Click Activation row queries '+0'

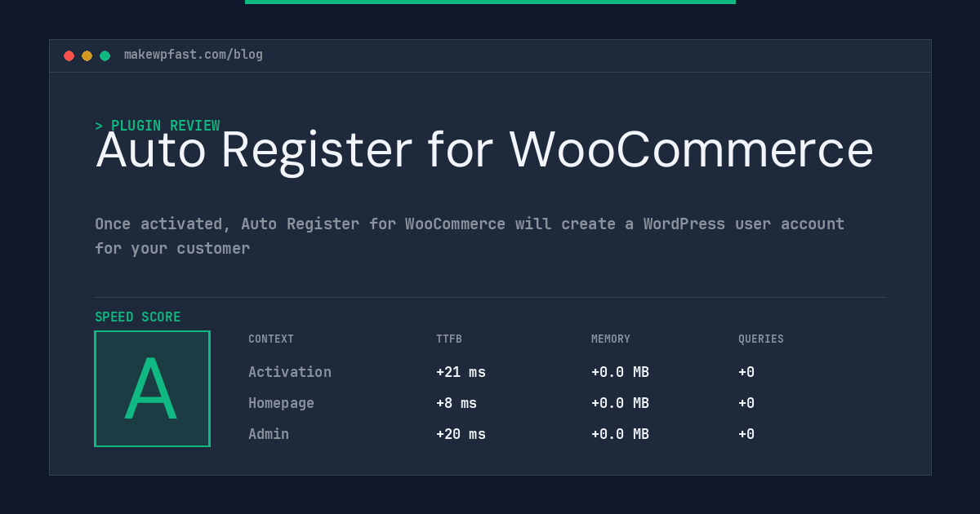pos(746,372)
